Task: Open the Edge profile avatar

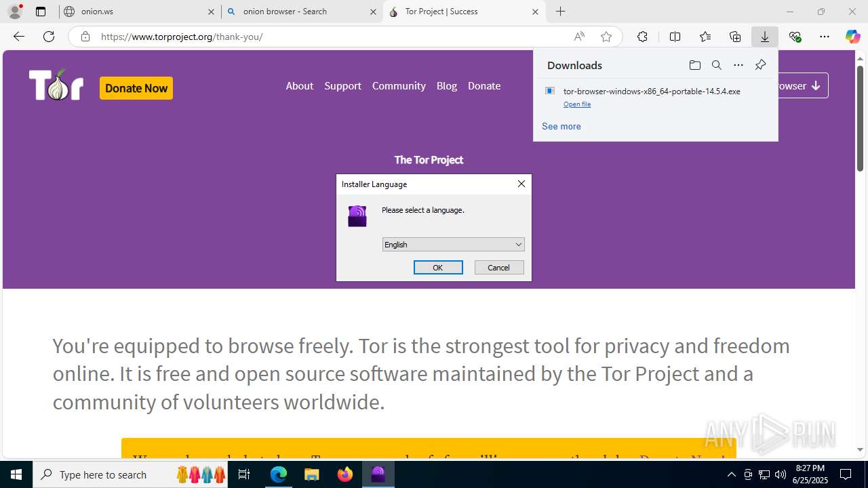Action: (x=15, y=12)
